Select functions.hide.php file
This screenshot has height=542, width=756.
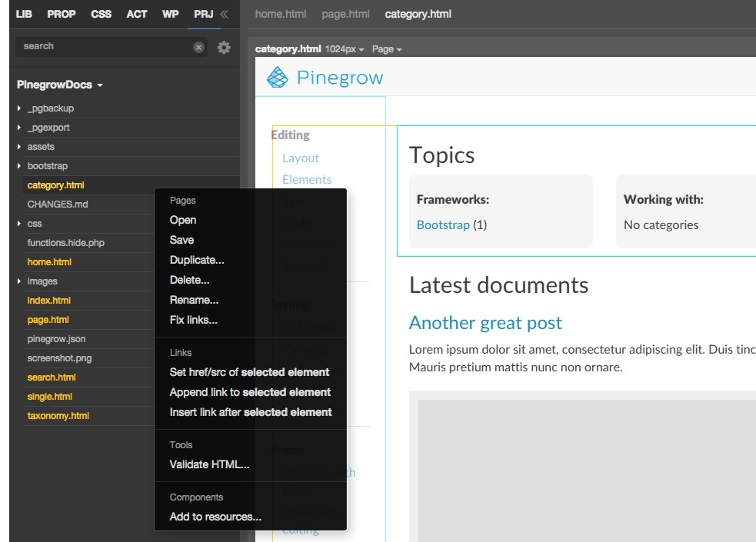pyautogui.click(x=65, y=243)
